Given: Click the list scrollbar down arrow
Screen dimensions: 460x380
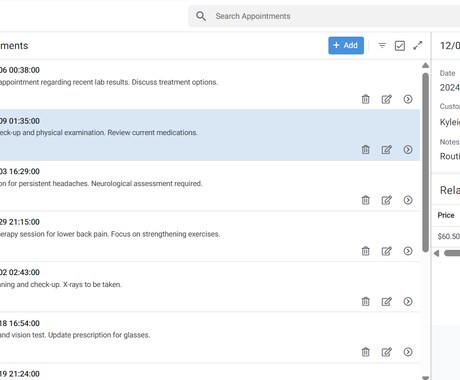Looking at the screenshot, I should point(425,378).
